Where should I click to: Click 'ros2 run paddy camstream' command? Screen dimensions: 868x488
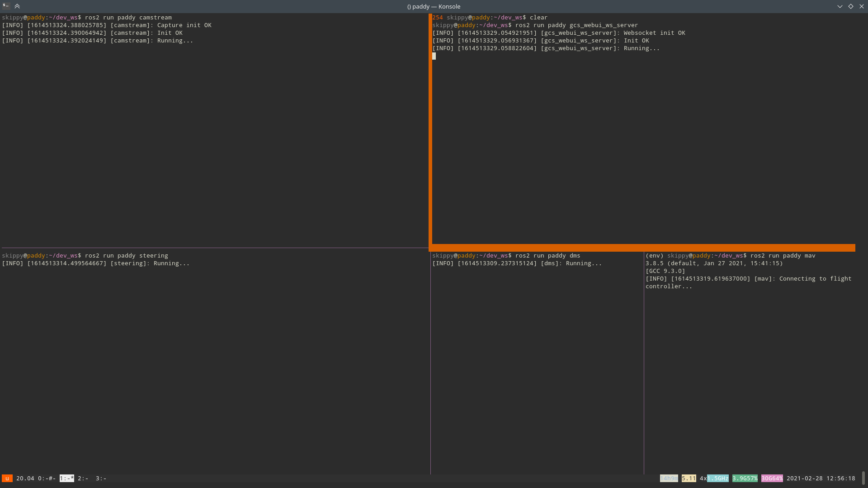pyautogui.click(x=128, y=18)
